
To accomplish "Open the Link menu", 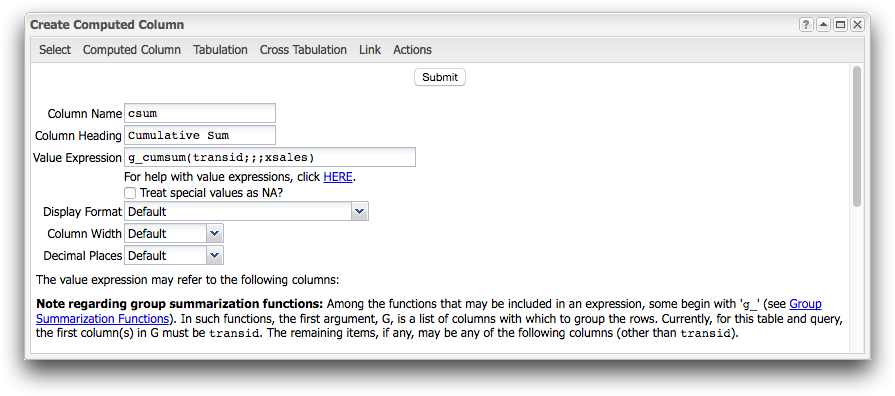I will click(x=370, y=50).
